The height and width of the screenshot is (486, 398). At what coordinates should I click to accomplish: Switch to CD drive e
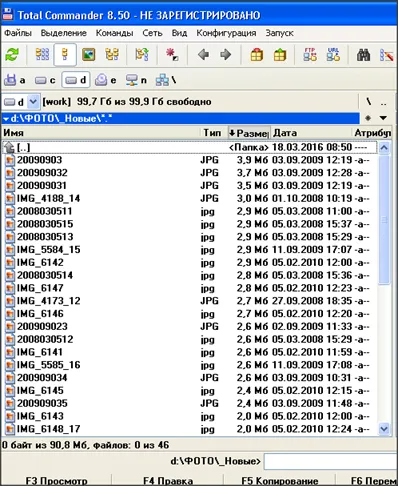pyautogui.click(x=106, y=80)
